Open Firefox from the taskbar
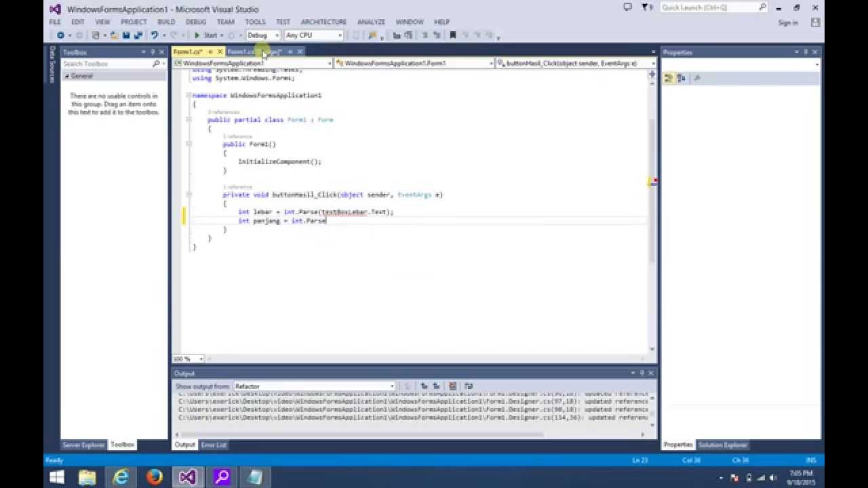Screen dimensions: 868x488 tap(155, 477)
